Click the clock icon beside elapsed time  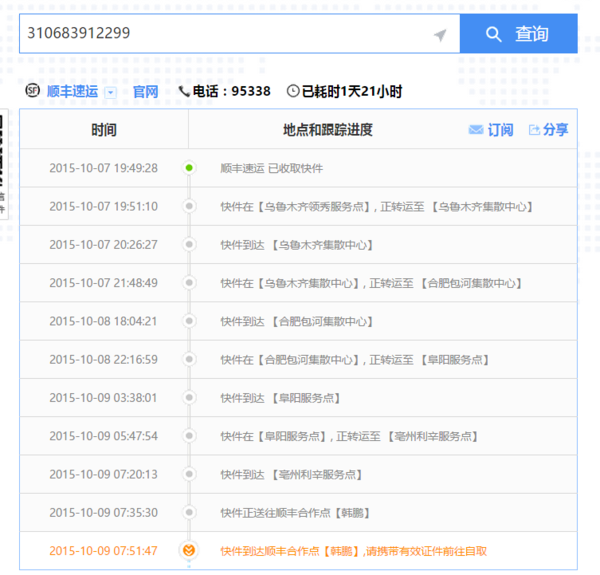pyautogui.click(x=293, y=91)
